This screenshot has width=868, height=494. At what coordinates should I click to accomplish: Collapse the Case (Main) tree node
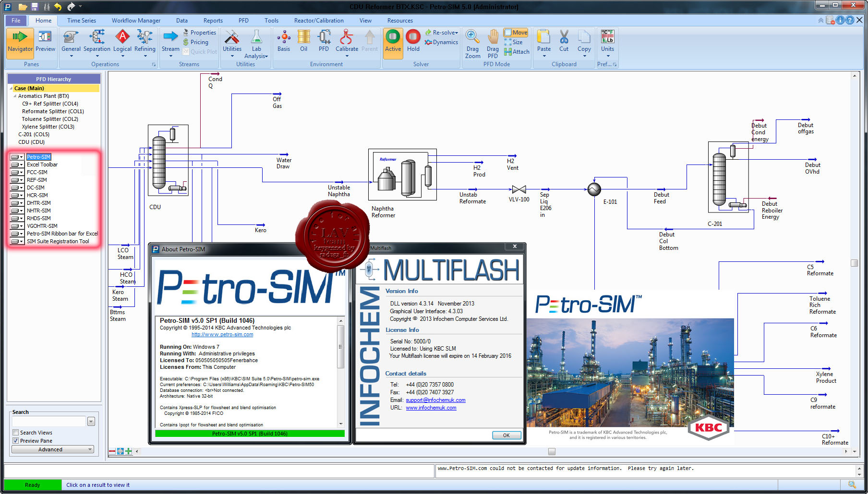click(x=11, y=88)
